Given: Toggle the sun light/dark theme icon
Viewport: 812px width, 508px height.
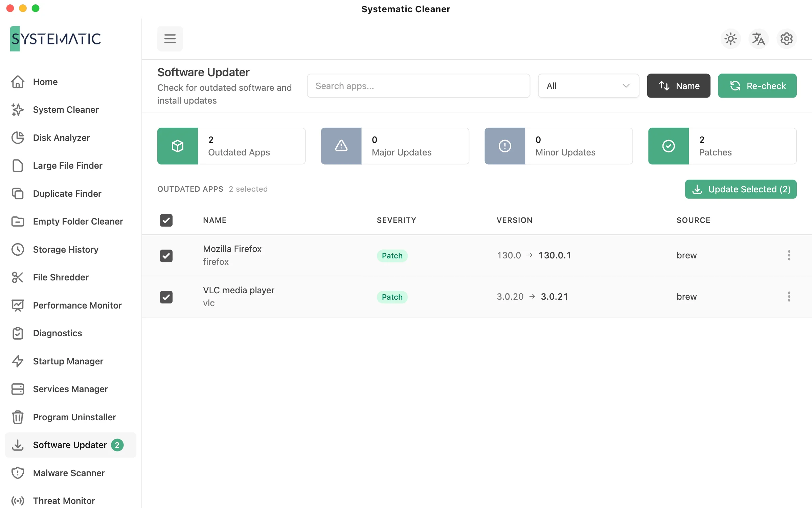Looking at the screenshot, I should (x=731, y=39).
